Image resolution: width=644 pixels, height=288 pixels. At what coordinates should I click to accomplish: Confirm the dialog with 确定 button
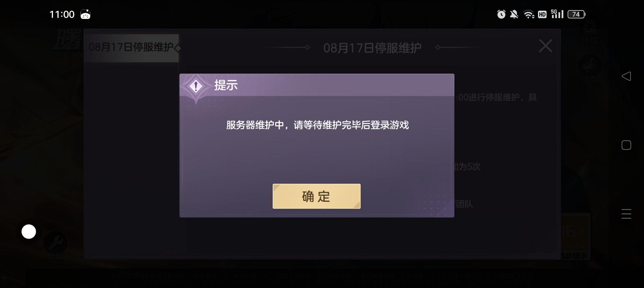tap(316, 196)
